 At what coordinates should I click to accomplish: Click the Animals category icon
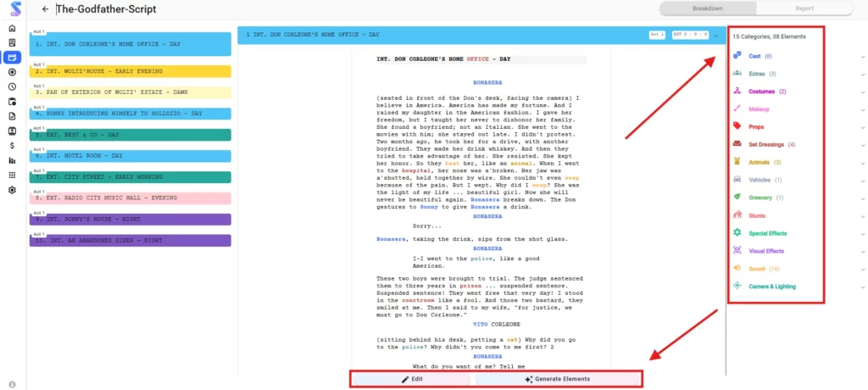coord(737,162)
